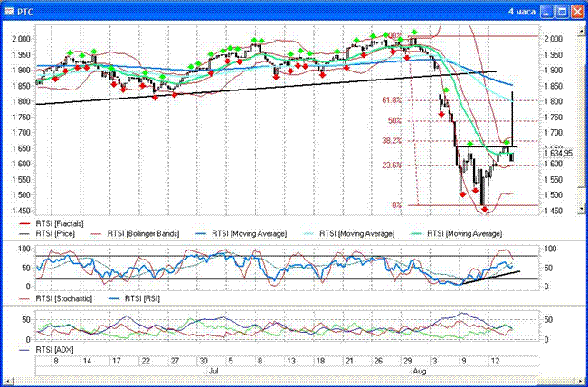
Task: Close the PTC chart window
Action: pyautogui.click(x=577, y=12)
